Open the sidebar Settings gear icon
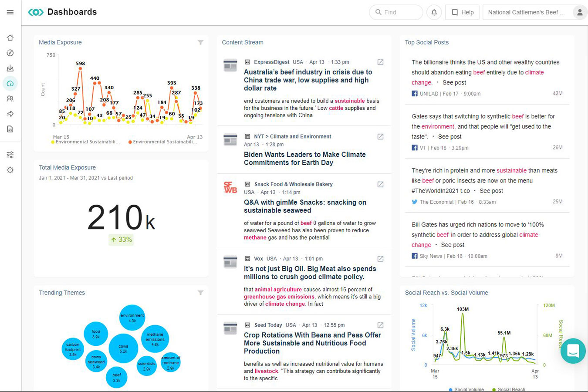Viewport: 588px width, 392px height. coord(10,170)
